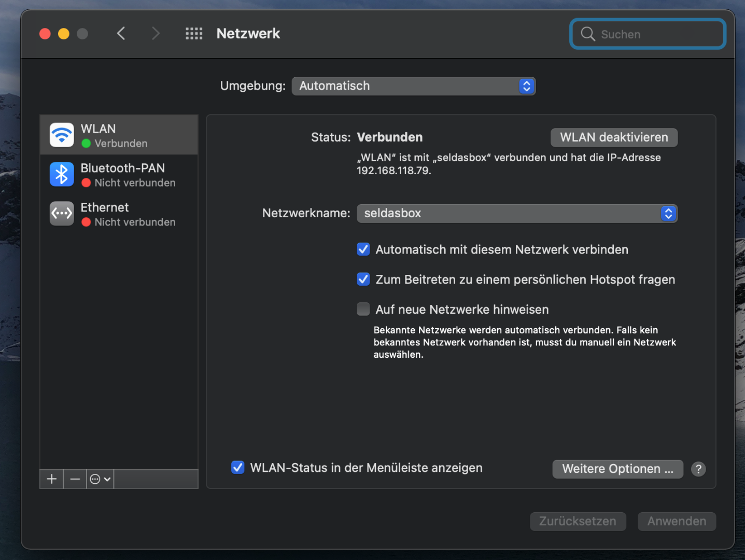
Task: Go back with the left chevron
Action: coord(121,34)
